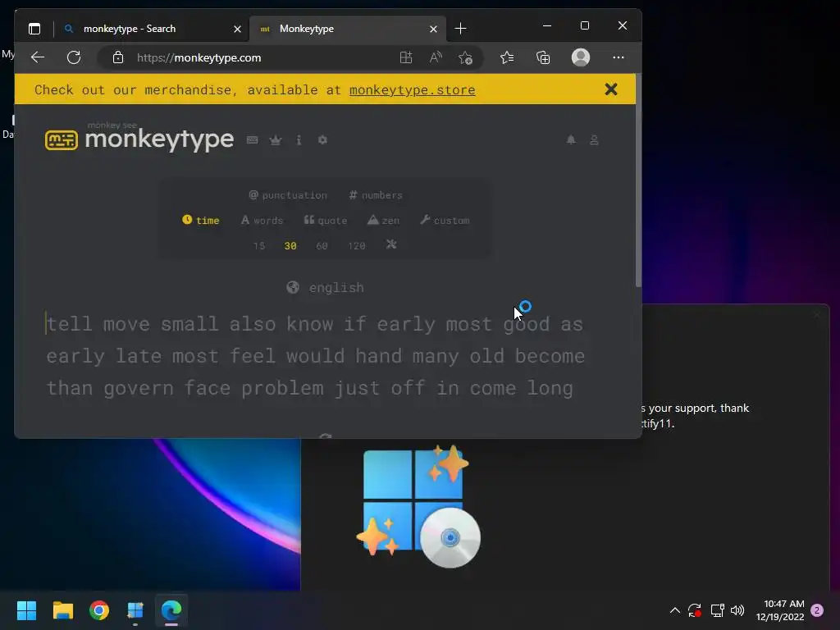Close the Monkeytype tab
This screenshot has width=840, height=630.
tap(433, 29)
